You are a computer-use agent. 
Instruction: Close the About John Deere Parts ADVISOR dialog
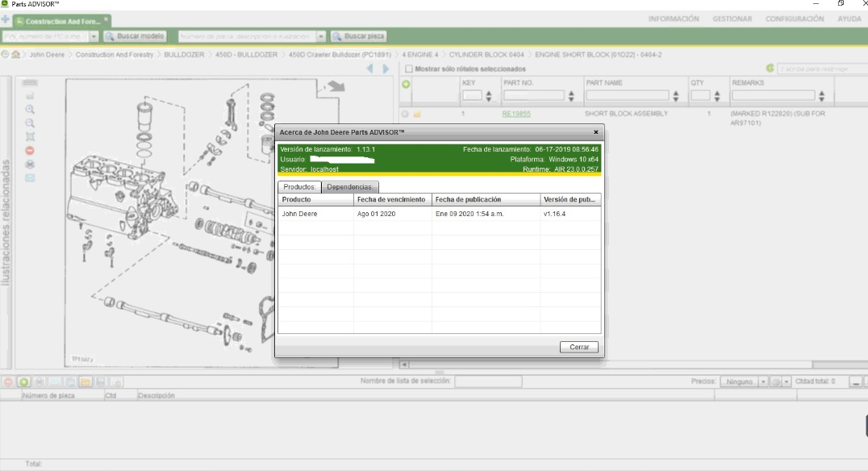(x=595, y=132)
